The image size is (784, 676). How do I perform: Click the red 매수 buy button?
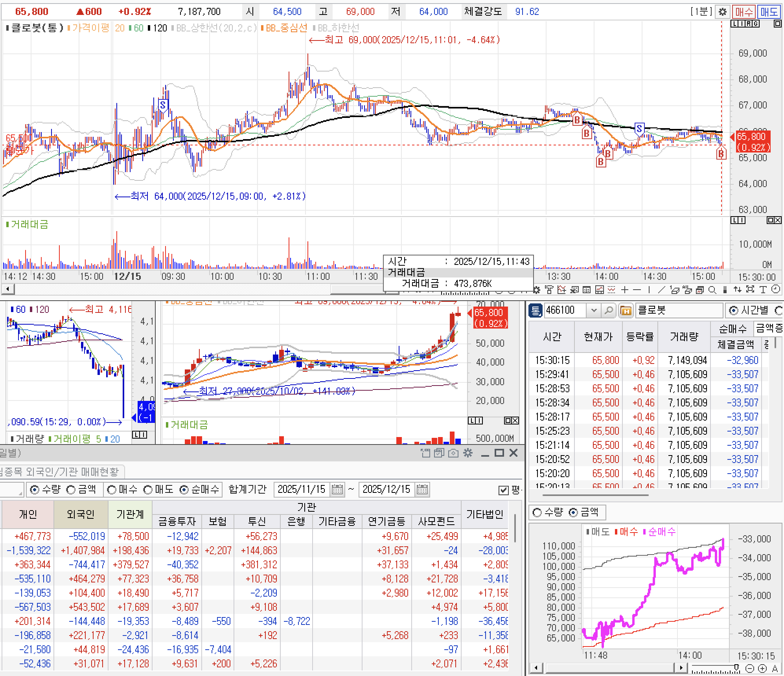(743, 12)
